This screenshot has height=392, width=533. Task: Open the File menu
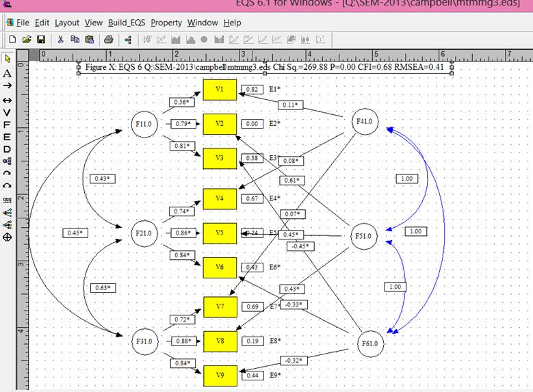coord(23,23)
